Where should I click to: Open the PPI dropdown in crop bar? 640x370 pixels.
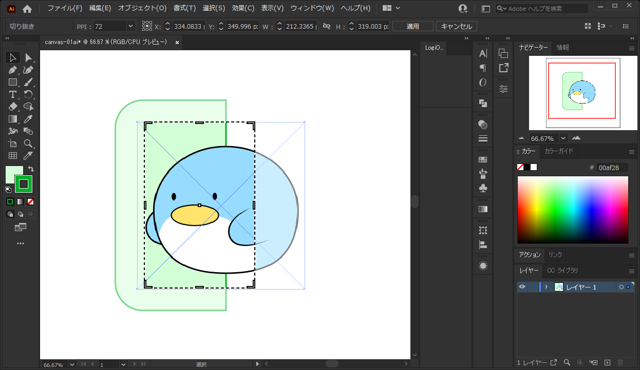[x=130, y=26]
